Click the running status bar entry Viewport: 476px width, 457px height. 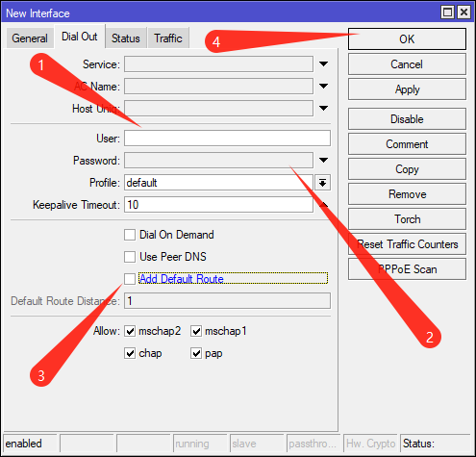coord(200,444)
